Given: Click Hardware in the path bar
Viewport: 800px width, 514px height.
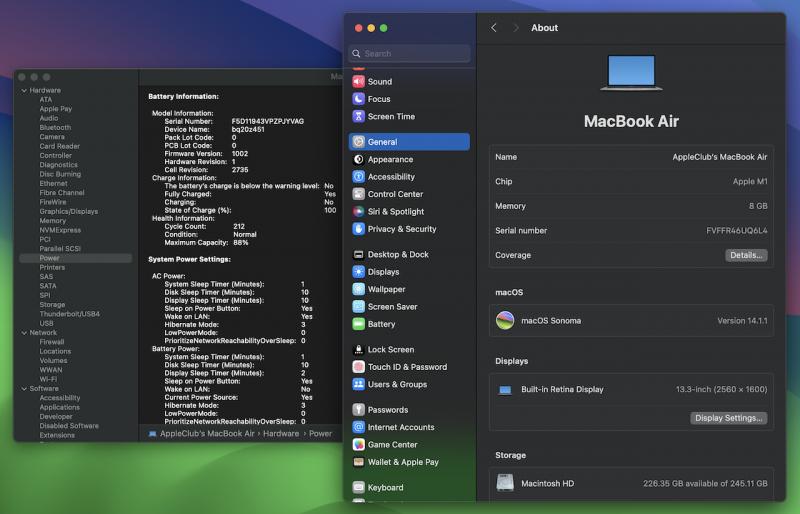Looking at the screenshot, I should click(x=281, y=433).
